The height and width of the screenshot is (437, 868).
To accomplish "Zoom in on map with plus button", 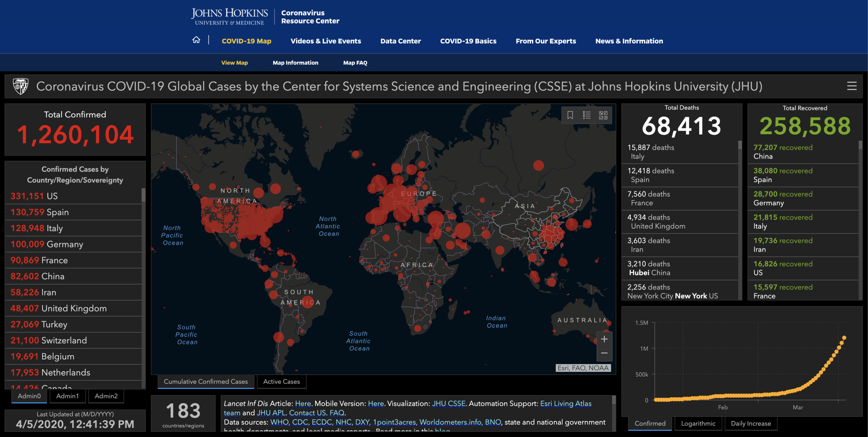I will pos(604,339).
